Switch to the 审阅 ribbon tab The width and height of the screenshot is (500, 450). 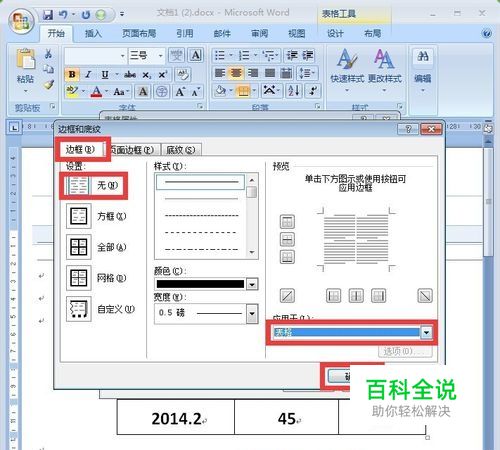[x=260, y=33]
